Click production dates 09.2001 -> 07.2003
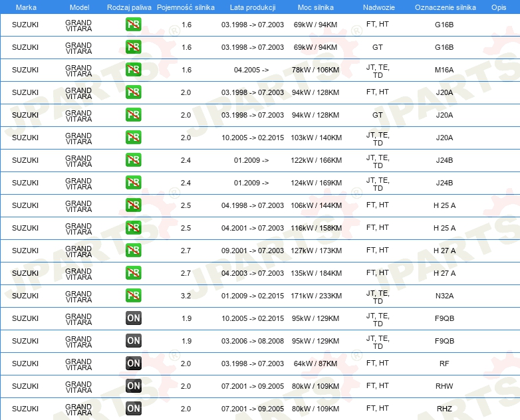The width and height of the screenshot is (520, 420). (253, 251)
